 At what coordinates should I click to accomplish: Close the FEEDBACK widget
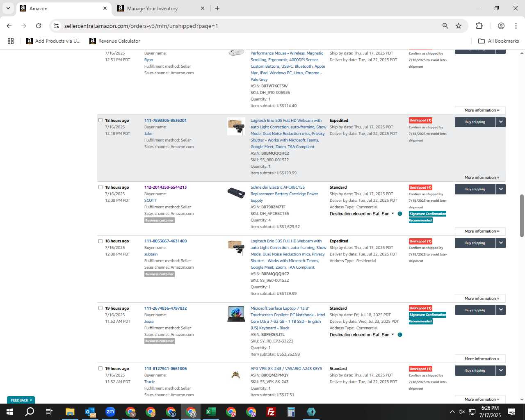click(x=31, y=400)
